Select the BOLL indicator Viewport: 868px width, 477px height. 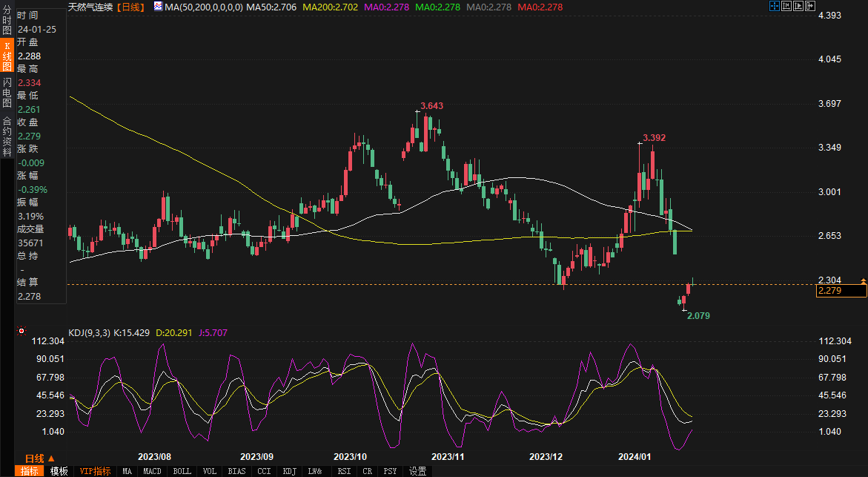click(182, 471)
